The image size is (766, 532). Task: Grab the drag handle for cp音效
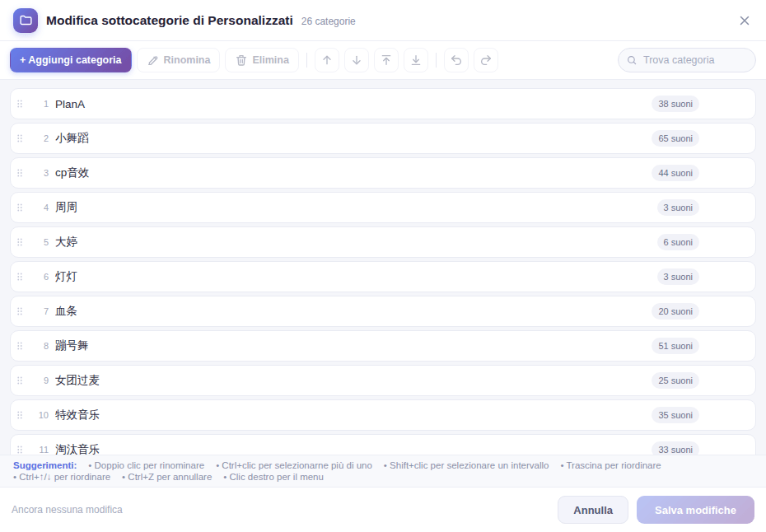click(x=20, y=173)
